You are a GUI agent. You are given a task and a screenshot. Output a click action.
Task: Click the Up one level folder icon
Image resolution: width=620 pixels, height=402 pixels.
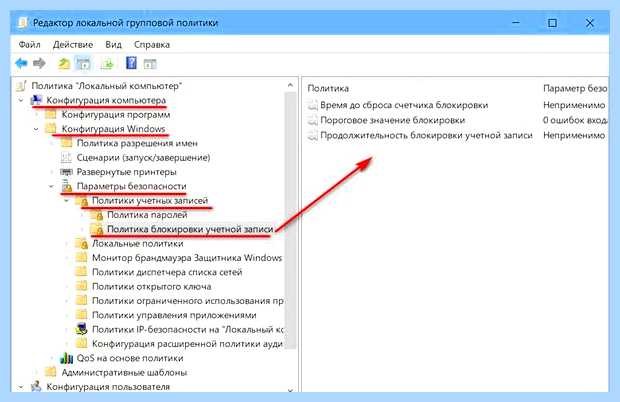pyautogui.click(x=64, y=63)
